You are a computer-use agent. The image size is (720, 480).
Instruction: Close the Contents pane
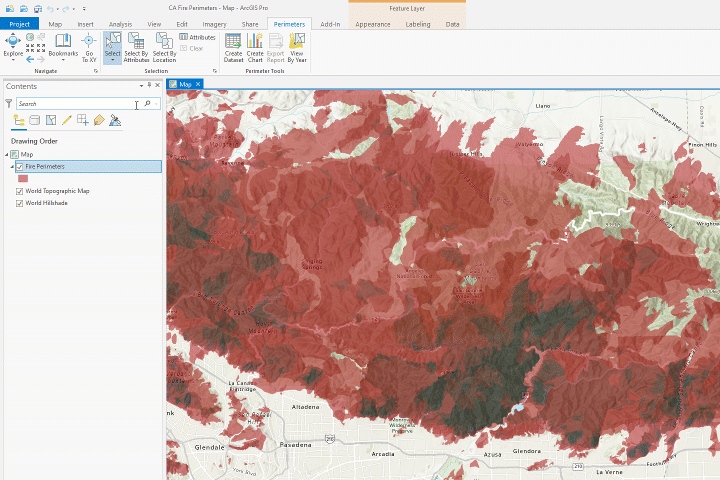(158, 85)
